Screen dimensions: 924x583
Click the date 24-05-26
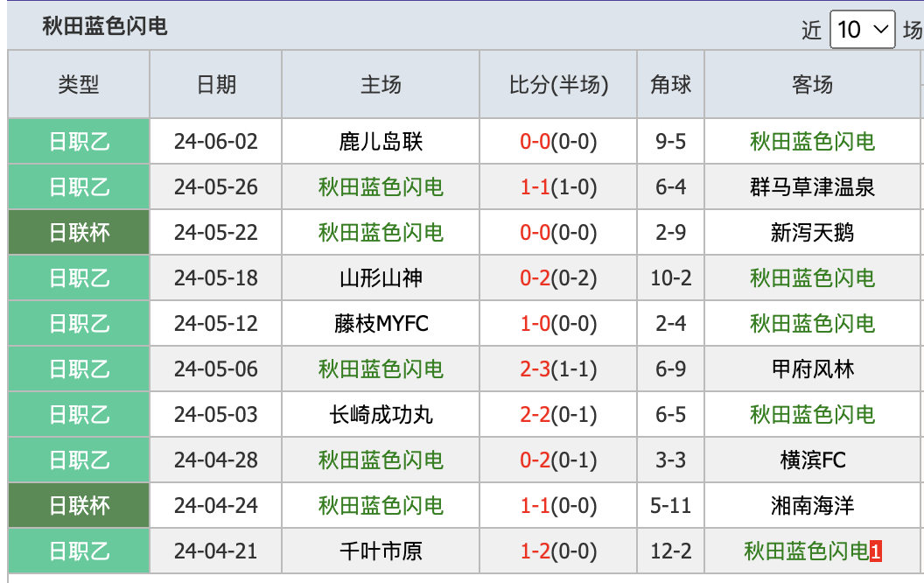[215, 186]
